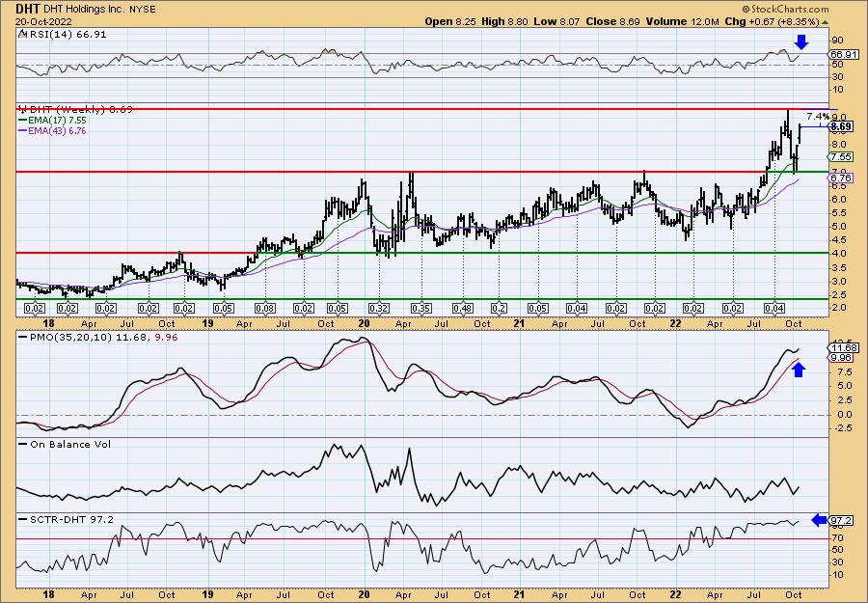Select the EMA(17) 7.55 legend entry
The image size is (868, 603).
point(53,121)
